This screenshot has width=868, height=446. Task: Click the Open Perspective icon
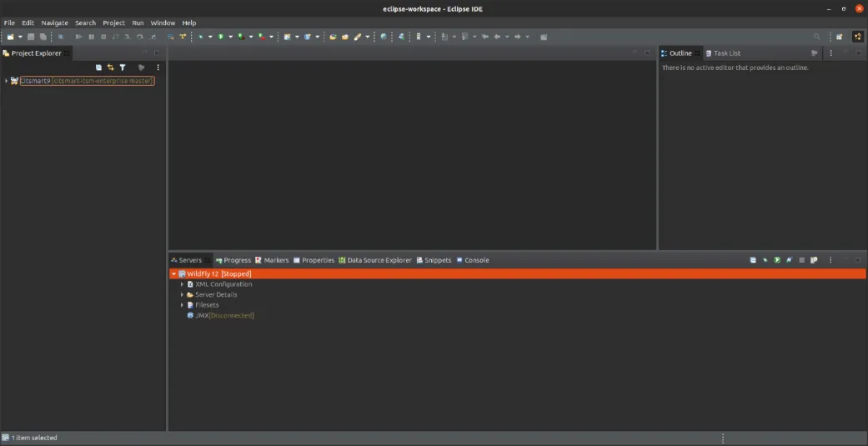click(839, 37)
